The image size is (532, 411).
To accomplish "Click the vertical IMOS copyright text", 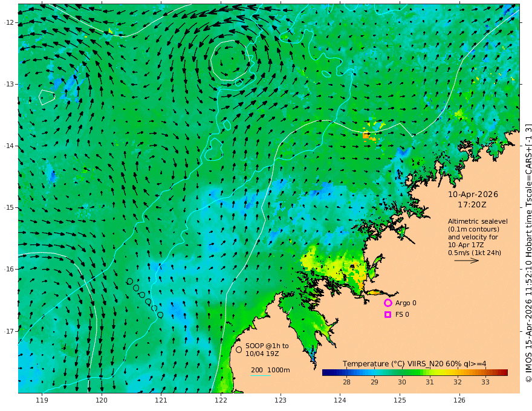I will tap(528, 253).
